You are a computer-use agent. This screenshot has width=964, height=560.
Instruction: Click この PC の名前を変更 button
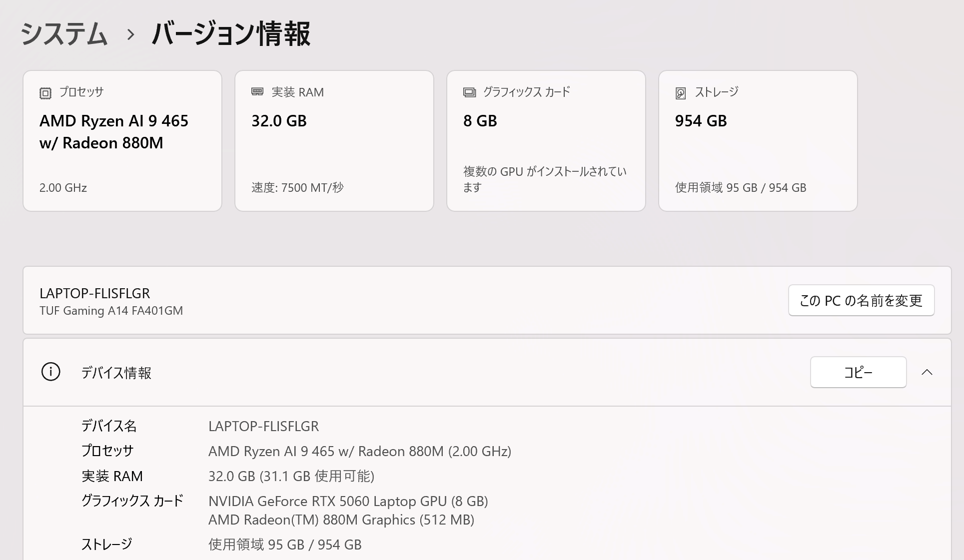(861, 300)
